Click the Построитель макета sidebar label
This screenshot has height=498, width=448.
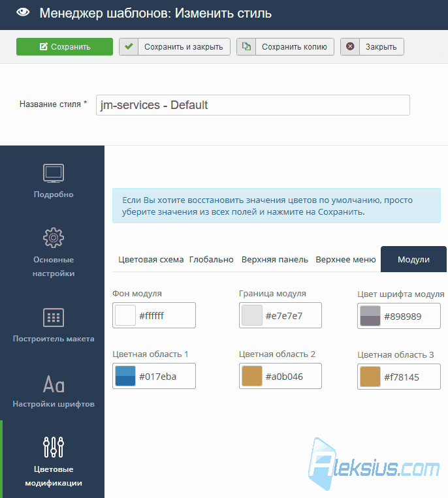54,339
